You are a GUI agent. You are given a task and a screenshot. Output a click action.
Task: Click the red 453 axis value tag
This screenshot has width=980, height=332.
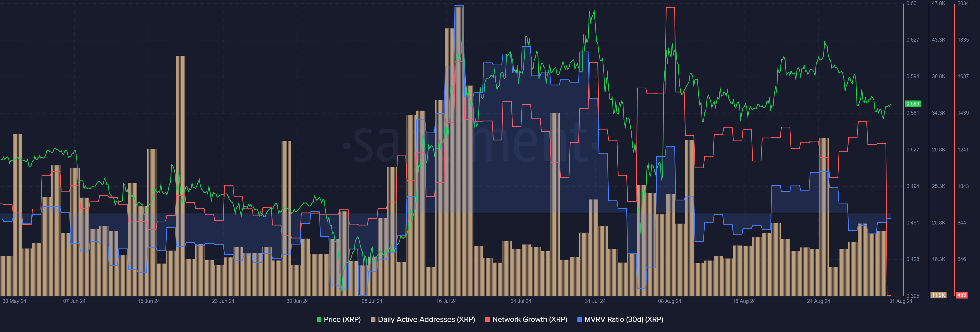(961, 295)
